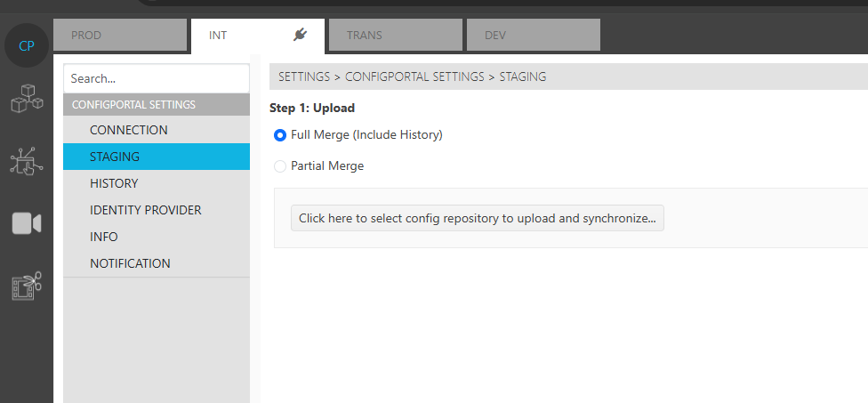Image resolution: width=868 pixels, height=403 pixels.
Task: Open the Info settings item
Action: pos(104,237)
